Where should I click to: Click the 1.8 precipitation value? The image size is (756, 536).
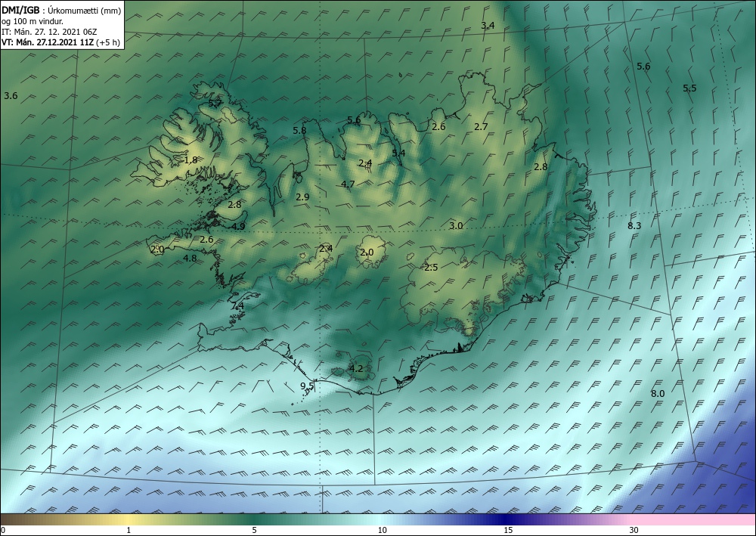[x=191, y=160]
